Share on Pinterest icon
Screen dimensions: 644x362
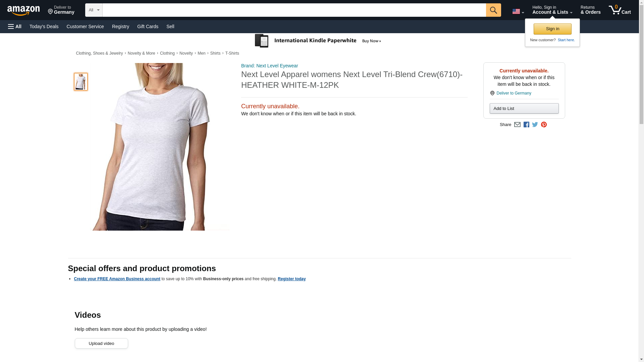click(x=544, y=125)
